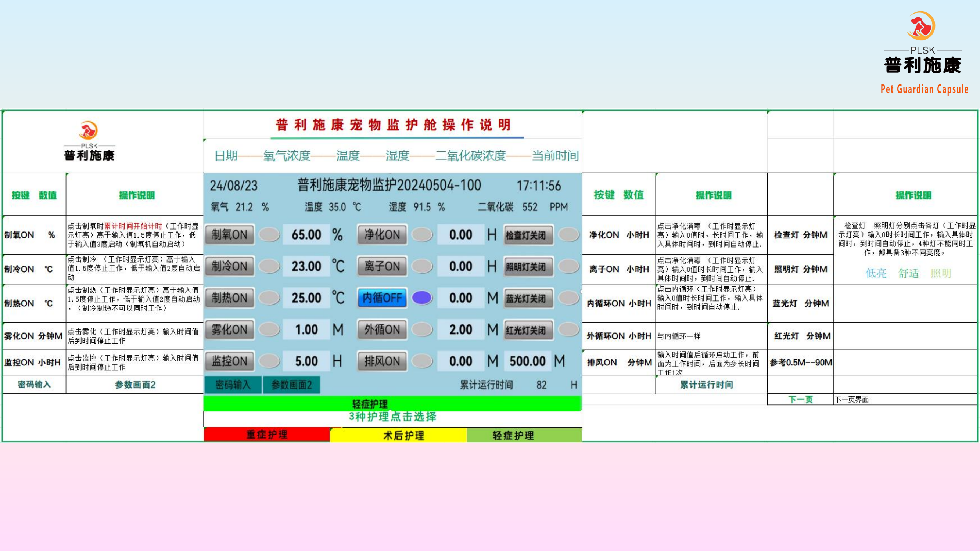Screen dimensions: 980x551
Task: Select the 净化 hours field 0.00
Action: [x=461, y=235]
